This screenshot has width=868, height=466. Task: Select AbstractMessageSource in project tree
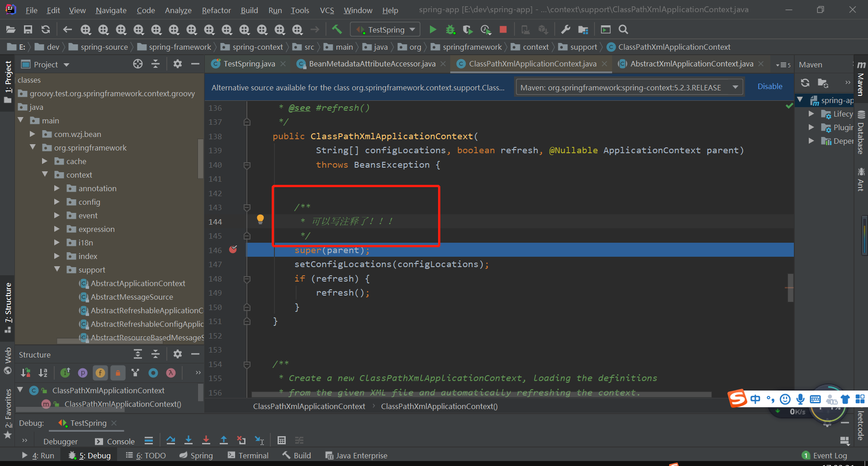coord(132,297)
